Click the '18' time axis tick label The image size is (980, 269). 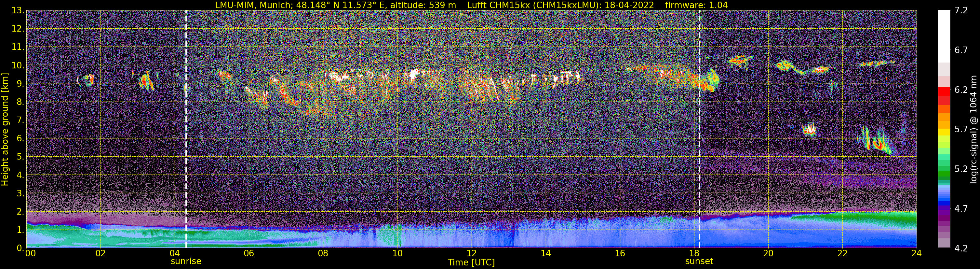coord(694,253)
